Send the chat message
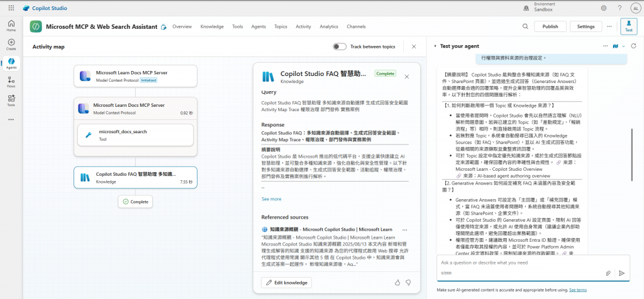The image size is (644, 299). tap(621, 273)
